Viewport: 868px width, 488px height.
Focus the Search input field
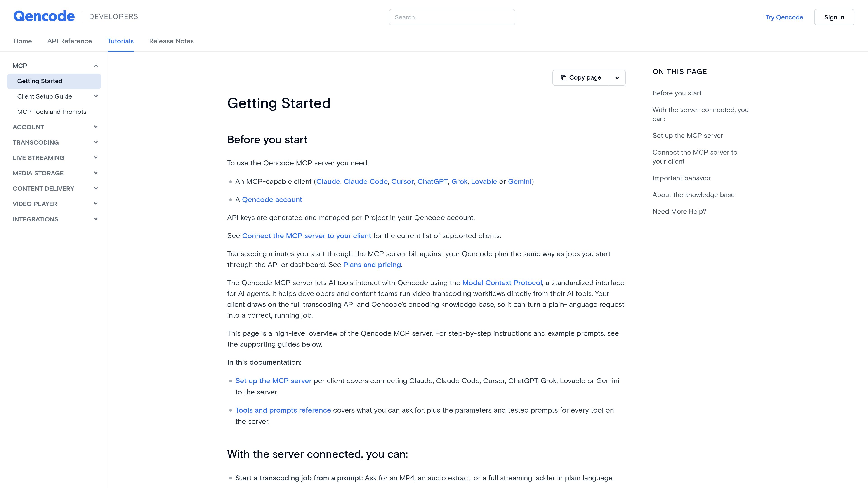tap(452, 17)
